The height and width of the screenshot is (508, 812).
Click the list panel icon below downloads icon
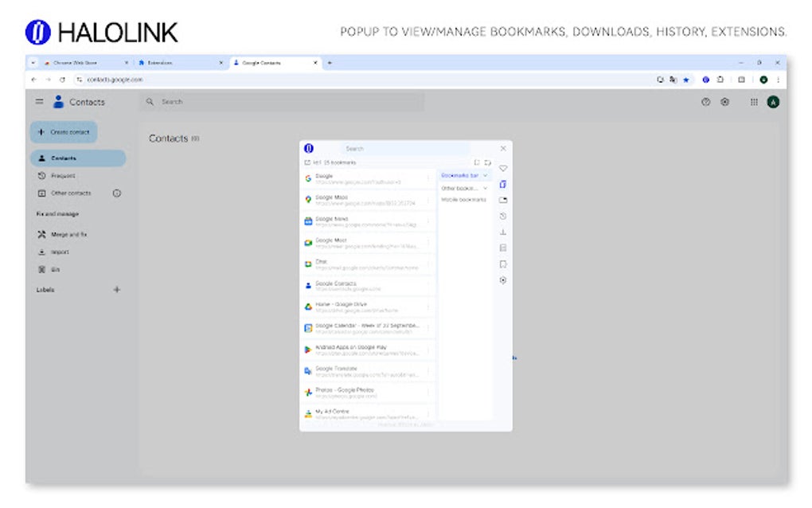[x=503, y=248]
